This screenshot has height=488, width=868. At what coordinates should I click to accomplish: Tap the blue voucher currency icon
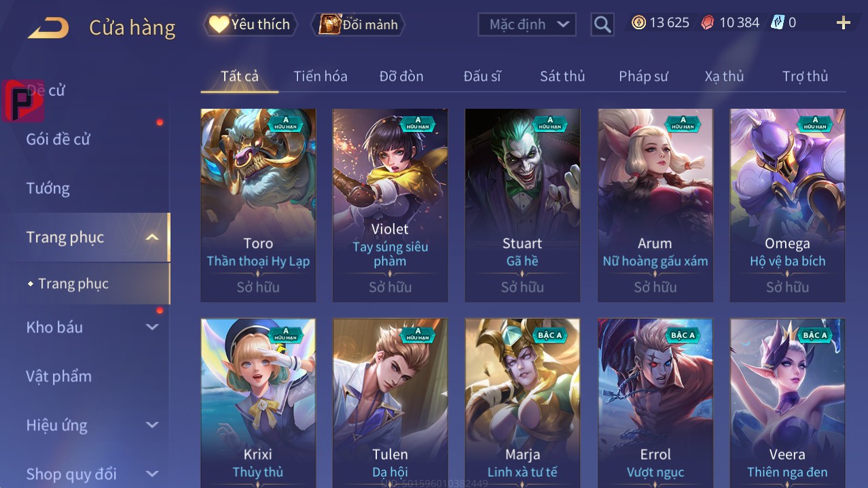pos(778,22)
